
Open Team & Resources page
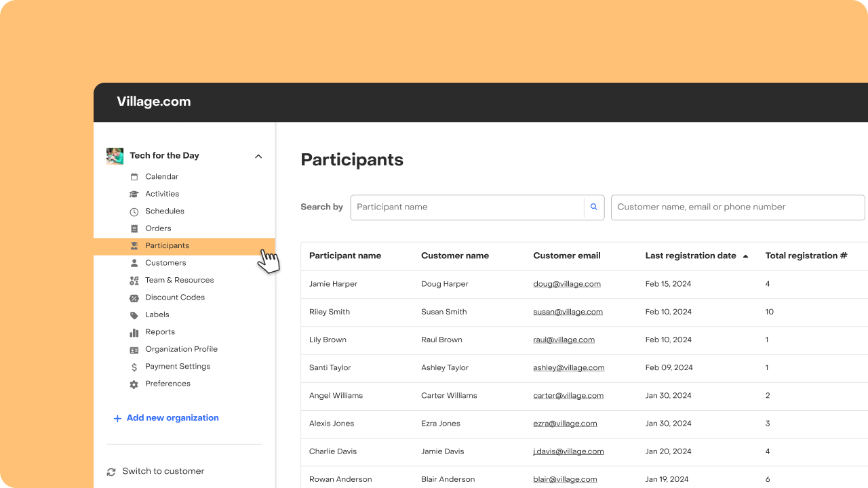pos(180,281)
